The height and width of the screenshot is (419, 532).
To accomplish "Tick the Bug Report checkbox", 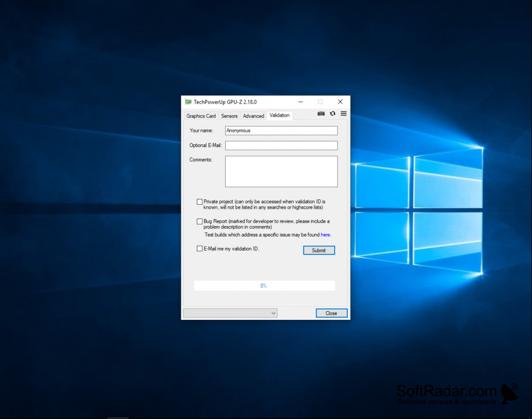I will point(199,222).
